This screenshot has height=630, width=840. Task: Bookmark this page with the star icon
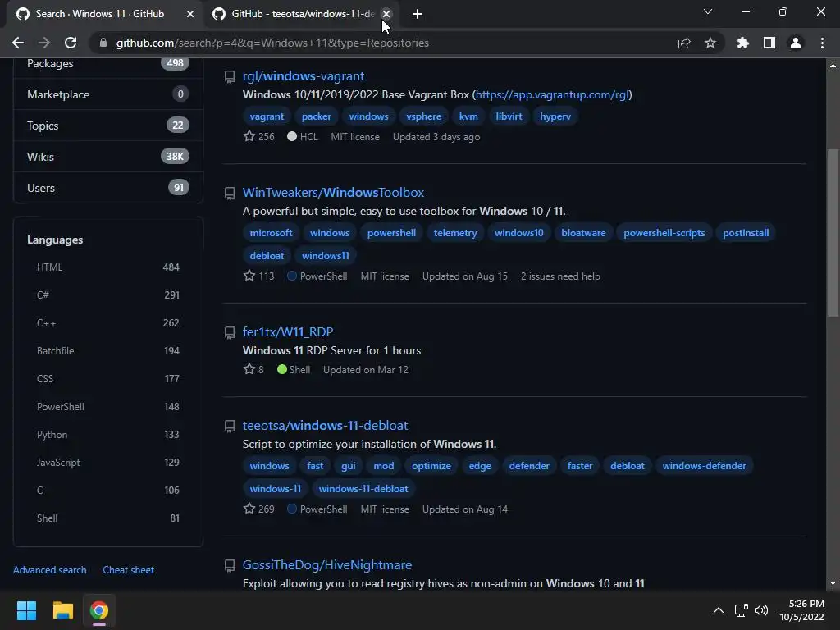(710, 43)
